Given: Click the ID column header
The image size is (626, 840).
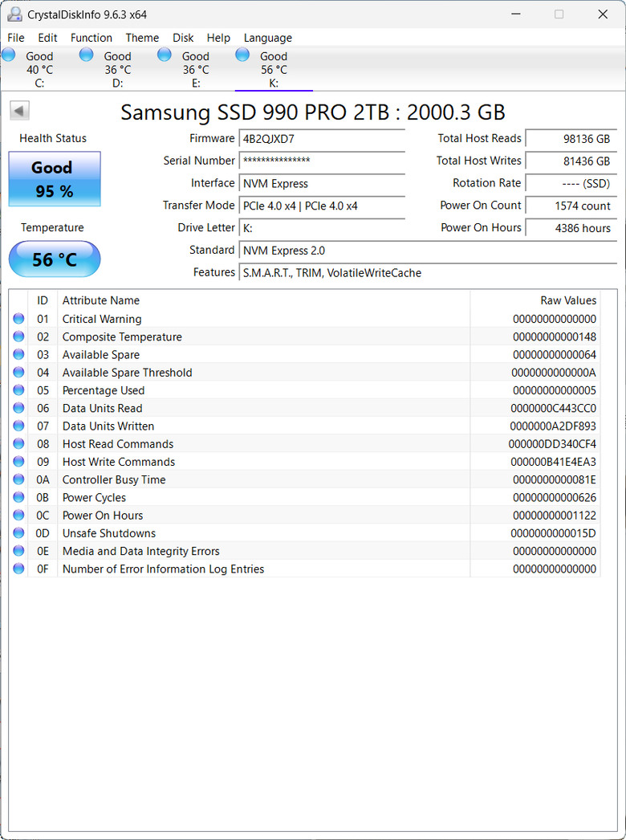Looking at the screenshot, I should click(43, 300).
